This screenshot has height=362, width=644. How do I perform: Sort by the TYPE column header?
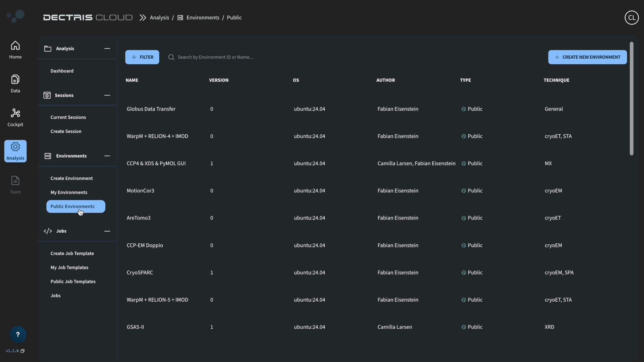465,80
